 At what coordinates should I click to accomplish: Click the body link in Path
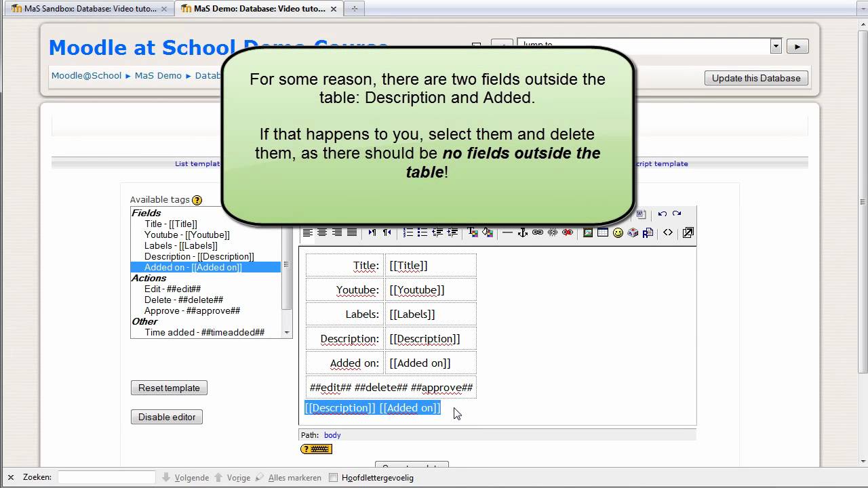click(x=332, y=435)
